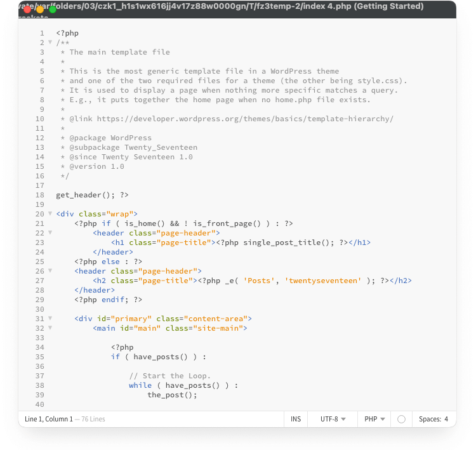Toggle INS insert/overwrite mode
This screenshot has width=476, height=450.
tap(296, 419)
